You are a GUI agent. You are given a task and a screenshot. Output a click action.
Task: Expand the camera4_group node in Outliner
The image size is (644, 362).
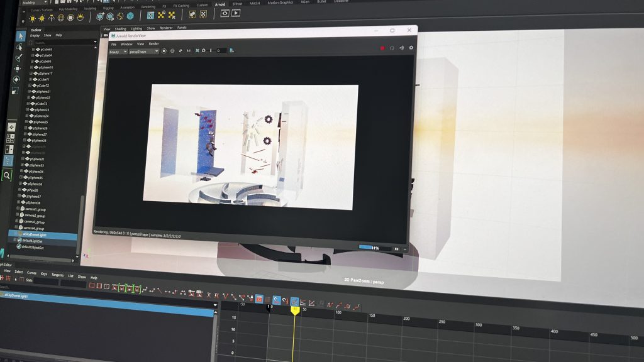click(x=16, y=227)
